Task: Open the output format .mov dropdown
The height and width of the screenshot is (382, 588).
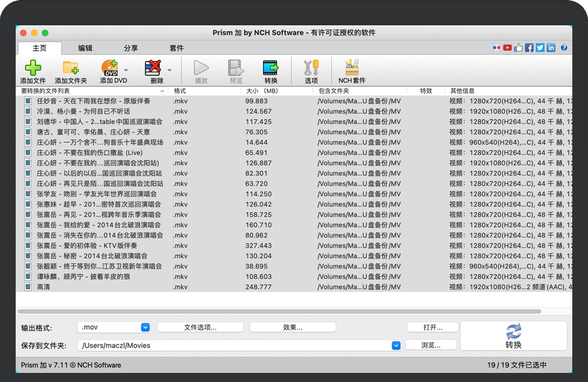Action: coord(145,327)
